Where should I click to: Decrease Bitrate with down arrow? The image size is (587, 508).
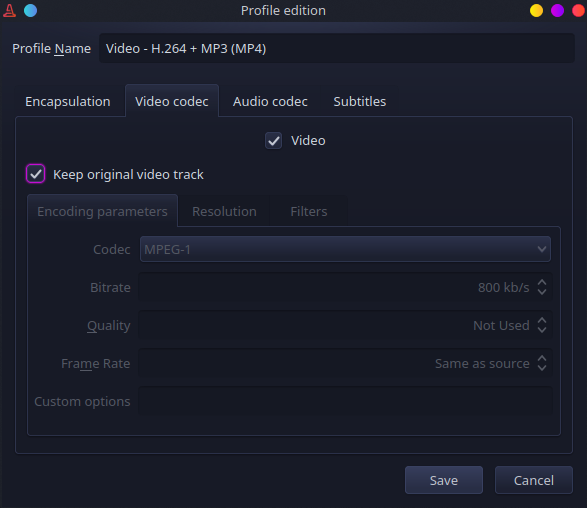coord(542,292)
